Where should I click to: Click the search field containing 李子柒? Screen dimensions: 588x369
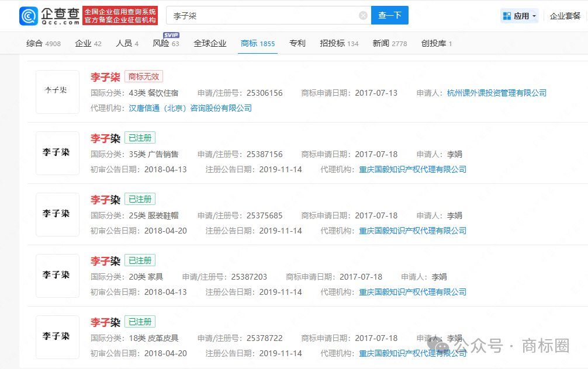point(263,16)
